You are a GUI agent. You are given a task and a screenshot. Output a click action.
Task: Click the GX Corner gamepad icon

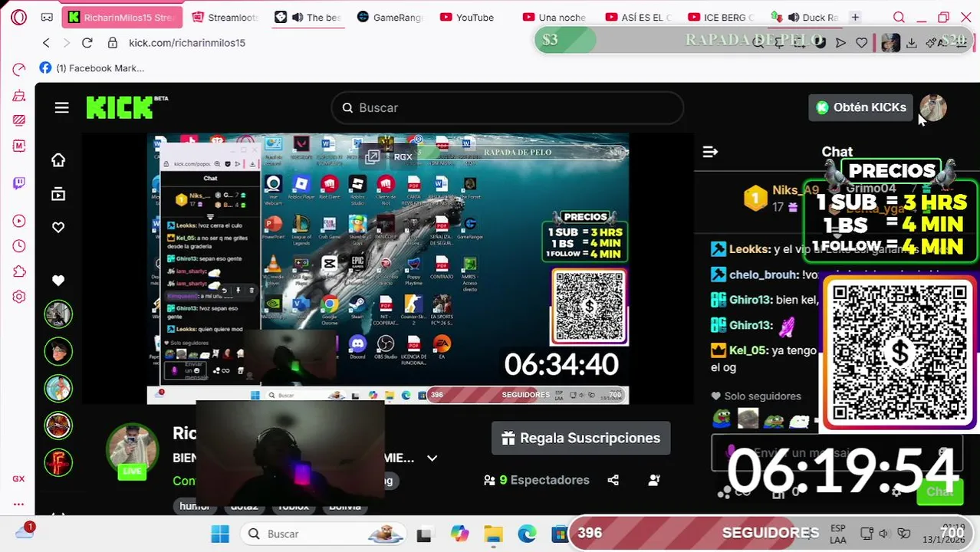tap(47, 17)
